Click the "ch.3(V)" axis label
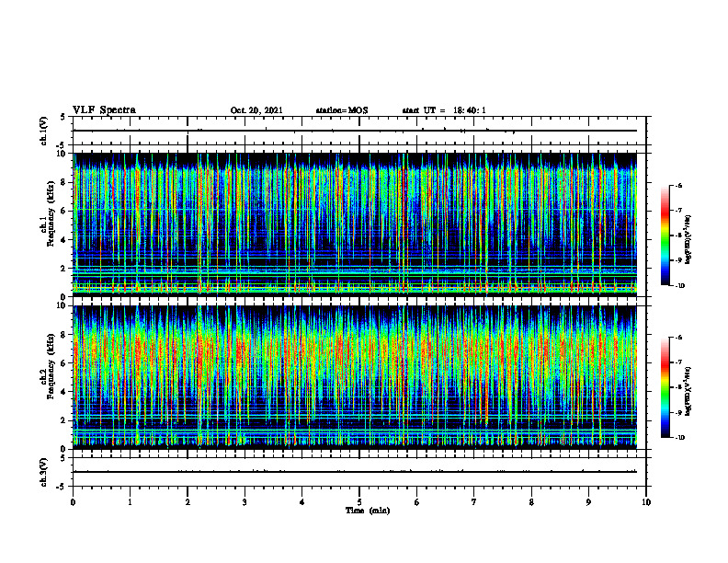Image resolution: width=728 pixels, height=563 pixels. (44, 472)
